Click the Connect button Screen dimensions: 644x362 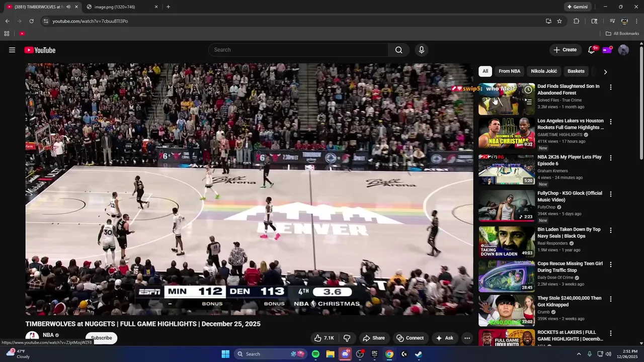(x=410, y=338)
